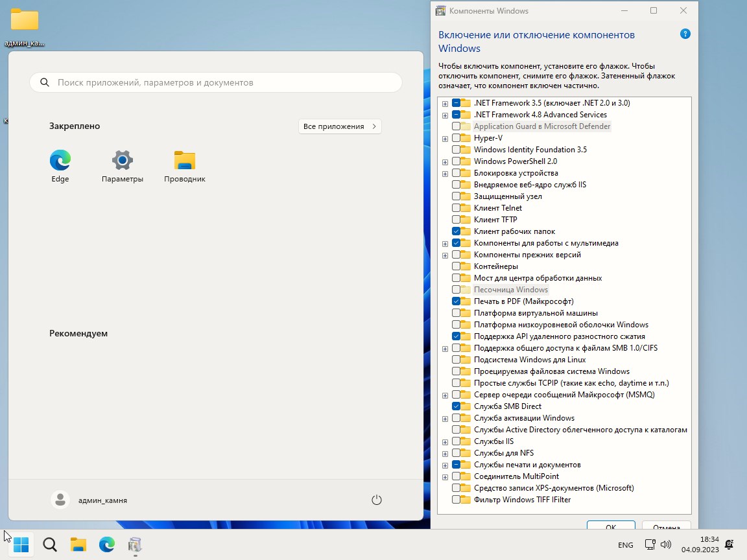
Task: Select Служба активации Windows row
Action: pos(524,418)
